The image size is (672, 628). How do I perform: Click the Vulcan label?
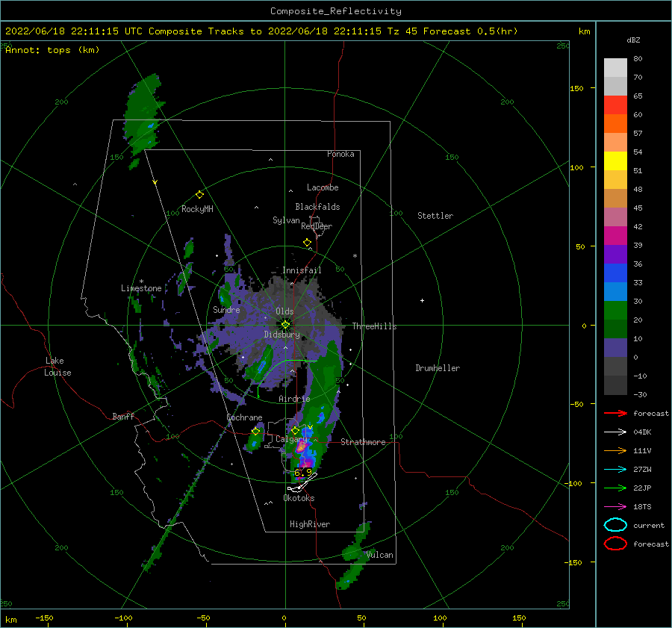(380, 555)
